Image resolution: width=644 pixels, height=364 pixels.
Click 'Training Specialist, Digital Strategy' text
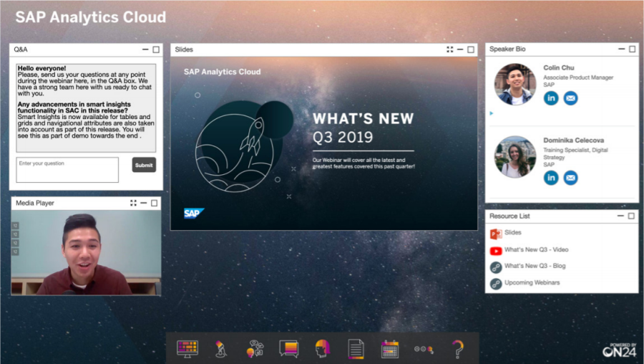(575, 153)
